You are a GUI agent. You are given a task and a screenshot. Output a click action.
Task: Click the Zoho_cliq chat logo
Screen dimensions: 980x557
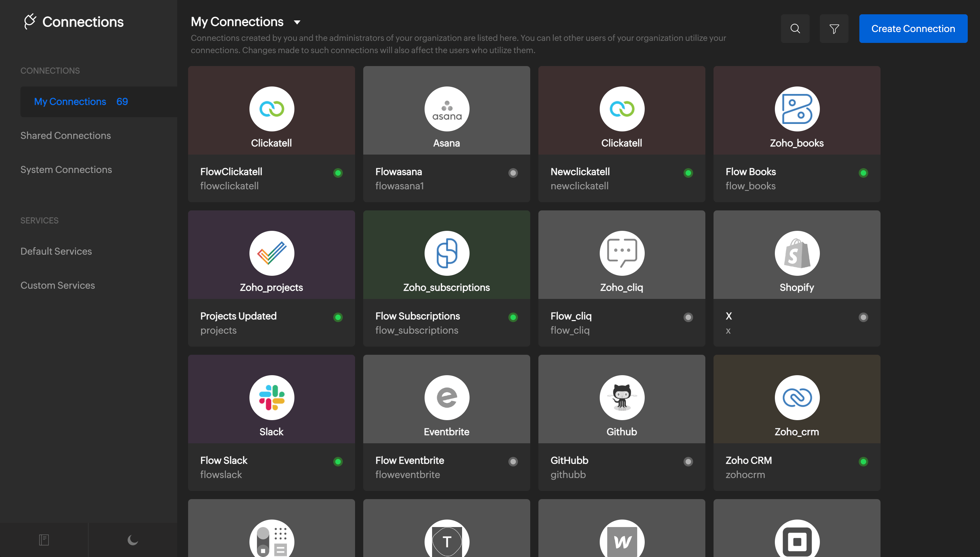click(x=622, y=253)
